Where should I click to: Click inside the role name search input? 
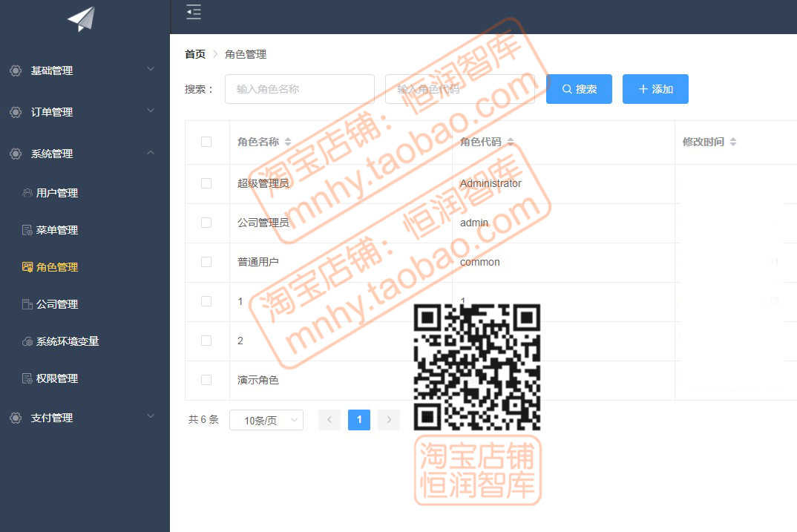299,88
